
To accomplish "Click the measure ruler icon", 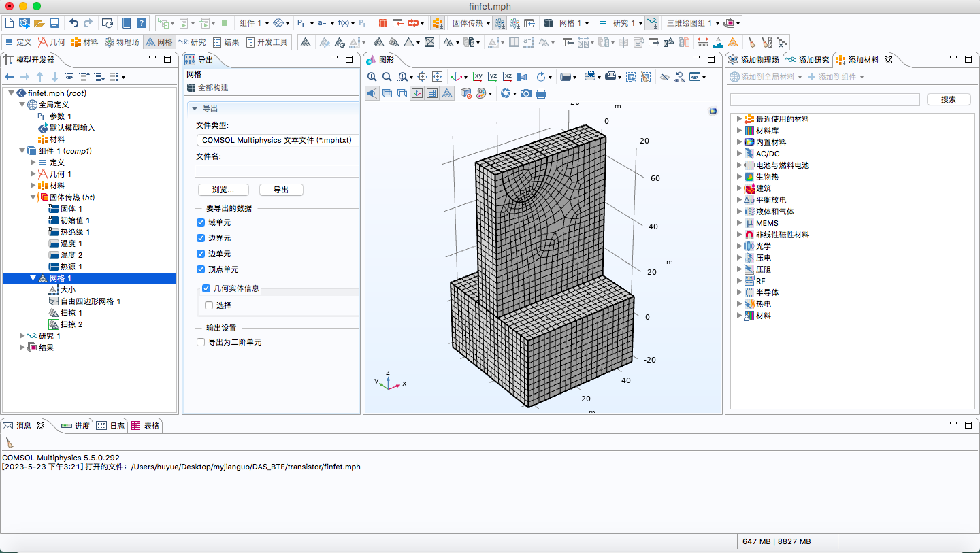I will pyautogui.click(x=703, y=42).
